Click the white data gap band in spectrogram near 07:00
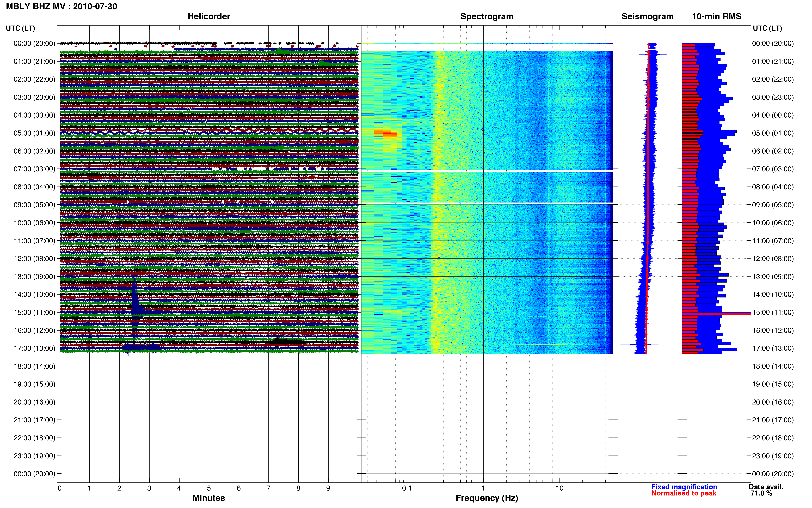This screenshot has height=508, width=812. point(487,171)
